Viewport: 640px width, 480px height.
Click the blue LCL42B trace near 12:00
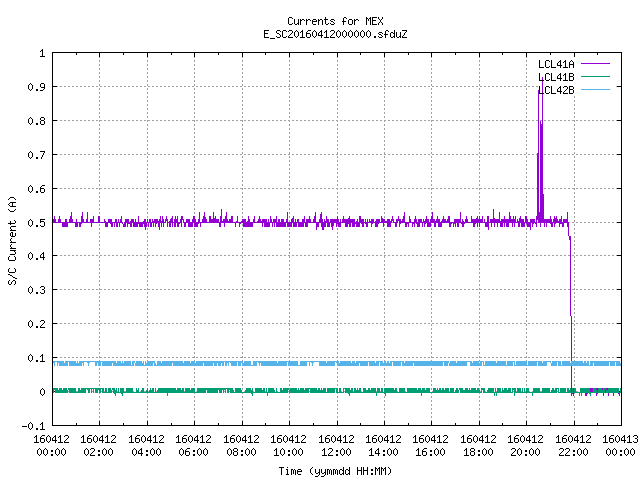coord(337,363)
